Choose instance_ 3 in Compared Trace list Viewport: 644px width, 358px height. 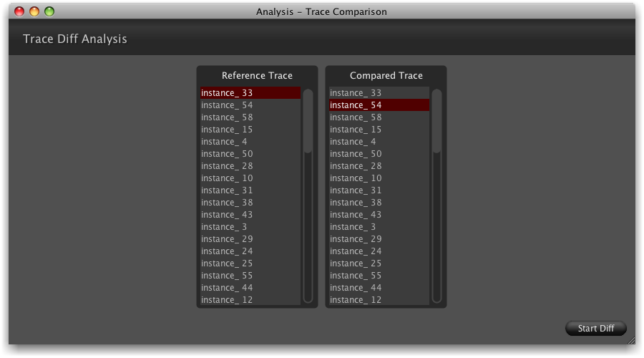click(379, 227)
